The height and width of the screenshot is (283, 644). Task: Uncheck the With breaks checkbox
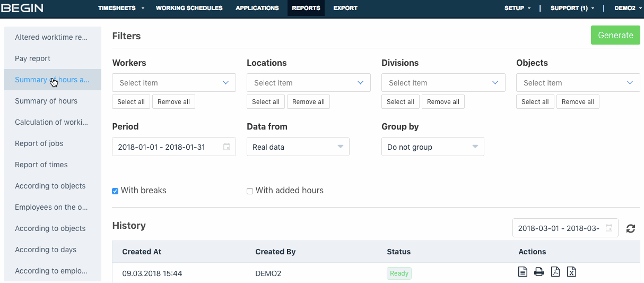pos(115,191)
